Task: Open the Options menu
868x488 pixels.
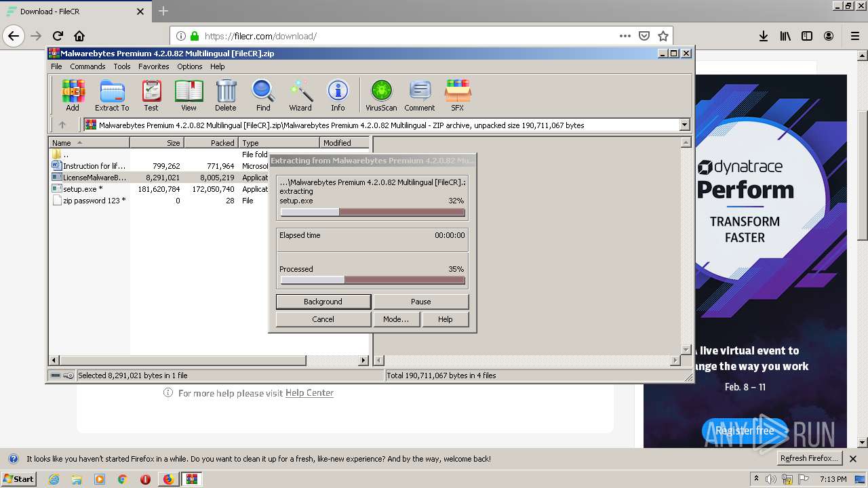Action: coord(190,66)
